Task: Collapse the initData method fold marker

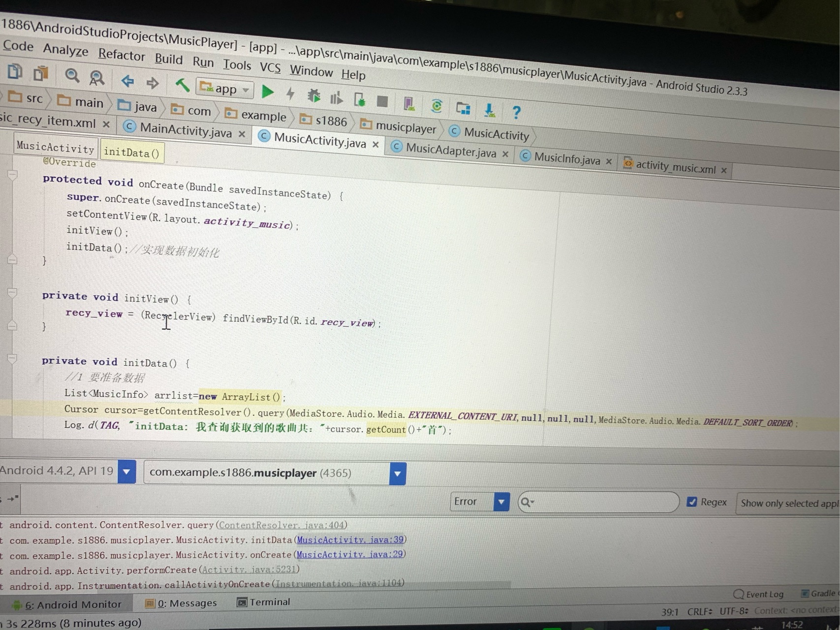Action: [x=12, y=358]
